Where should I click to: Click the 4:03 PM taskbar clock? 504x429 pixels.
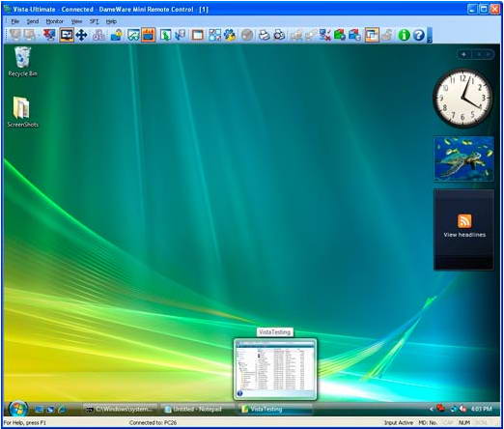pos(482,409)
